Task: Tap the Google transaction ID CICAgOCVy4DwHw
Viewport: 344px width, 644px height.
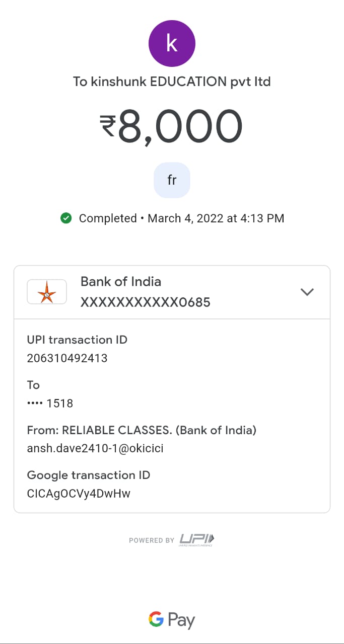Action: click(79, 494)
